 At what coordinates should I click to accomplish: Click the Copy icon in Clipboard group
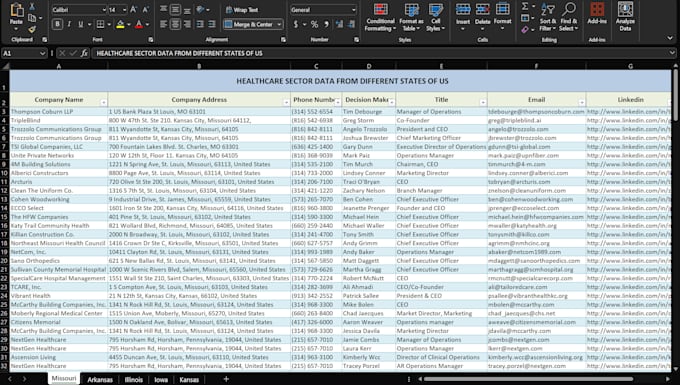click(32, 18)
